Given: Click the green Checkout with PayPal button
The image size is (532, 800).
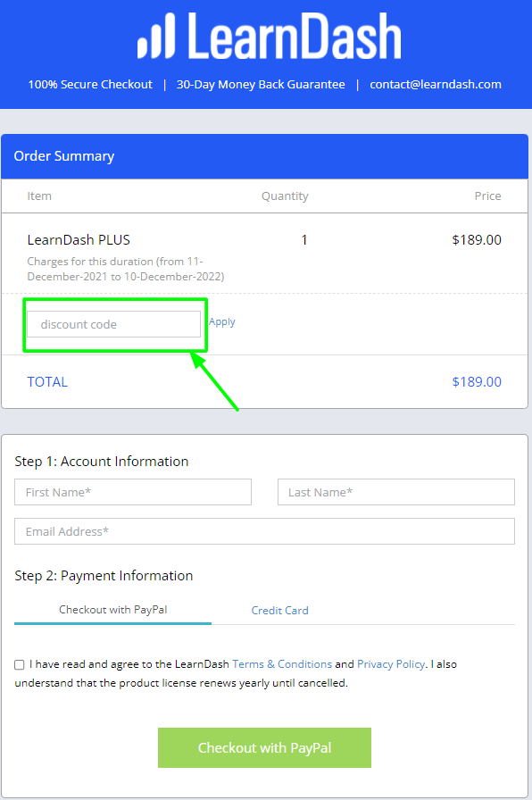Looking at the screenshot, I should [x=265, y=747].
